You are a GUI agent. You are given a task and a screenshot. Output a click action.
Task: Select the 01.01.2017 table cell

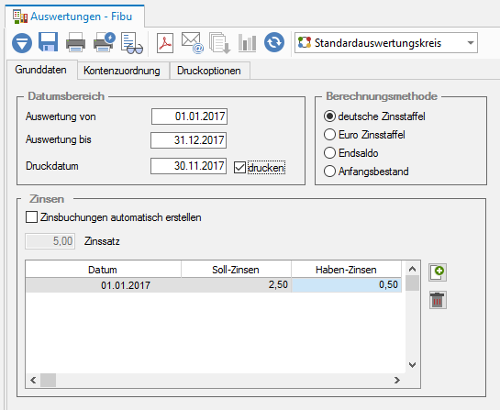point(103,285)
